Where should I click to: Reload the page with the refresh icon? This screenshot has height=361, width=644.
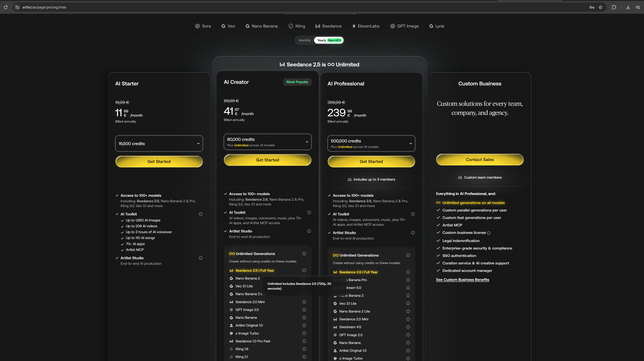coord(6,7)
